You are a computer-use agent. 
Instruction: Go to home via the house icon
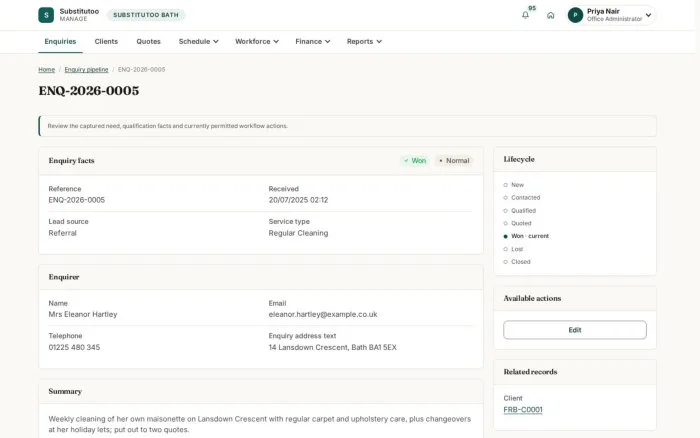pos(550,15)
